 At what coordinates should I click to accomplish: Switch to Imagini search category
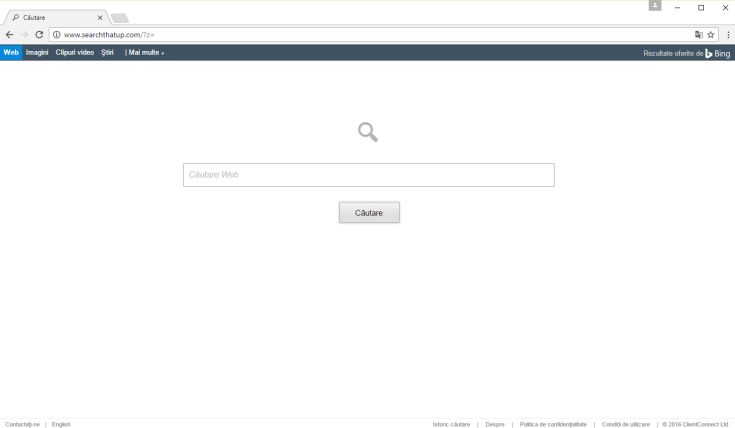pos(37,53)
